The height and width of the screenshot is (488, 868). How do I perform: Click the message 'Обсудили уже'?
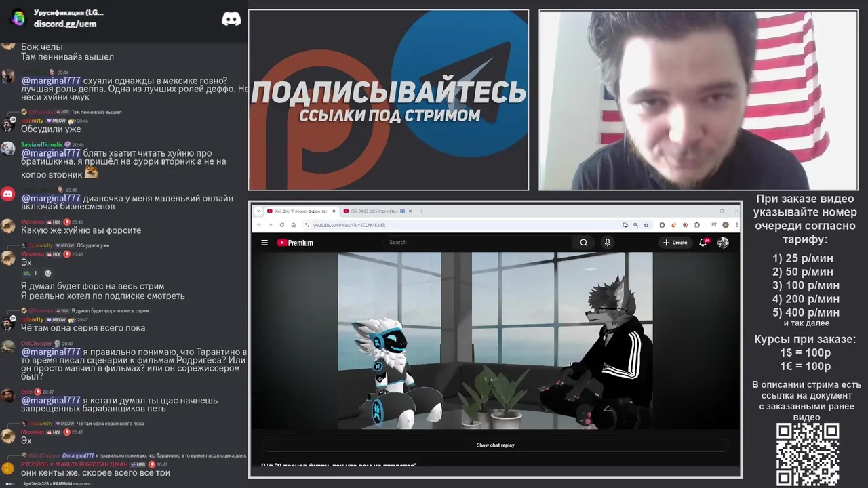(x=51, y=129)
